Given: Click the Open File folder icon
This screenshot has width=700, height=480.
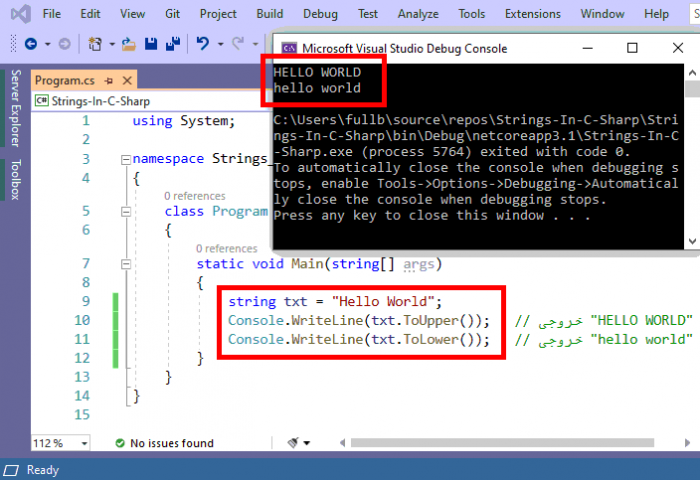Looking at the screenshot, I should pos(128,44).
